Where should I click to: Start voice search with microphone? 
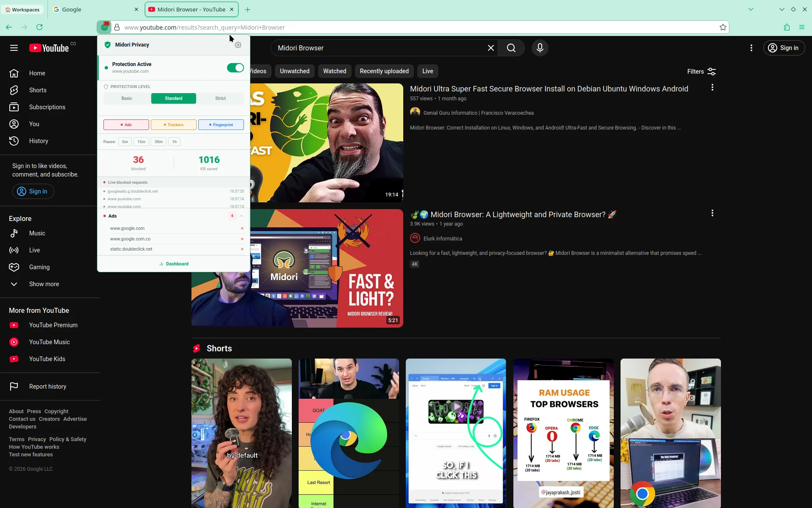[540, 48]
